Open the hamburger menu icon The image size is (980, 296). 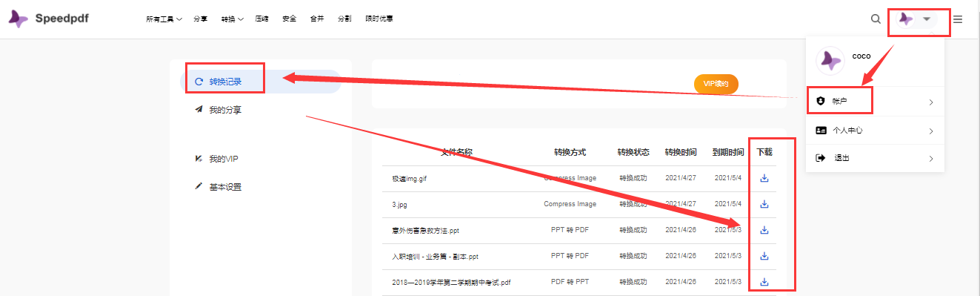958,19
